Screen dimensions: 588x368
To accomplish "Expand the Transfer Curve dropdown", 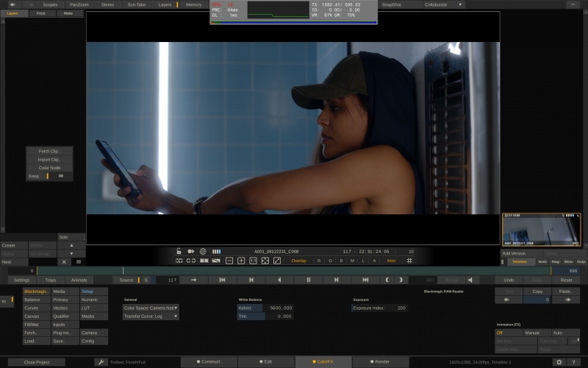I will click(x=151, y=316).
